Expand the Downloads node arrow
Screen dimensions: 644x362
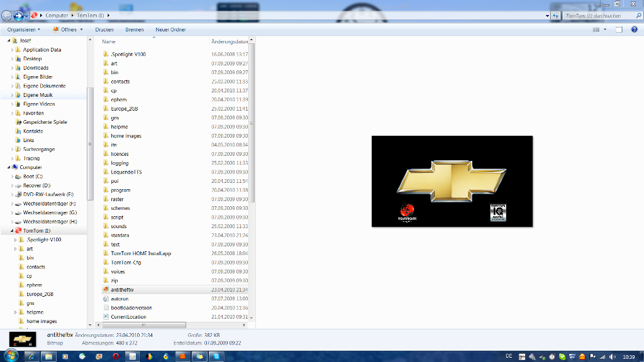click(x=13, y=68)
